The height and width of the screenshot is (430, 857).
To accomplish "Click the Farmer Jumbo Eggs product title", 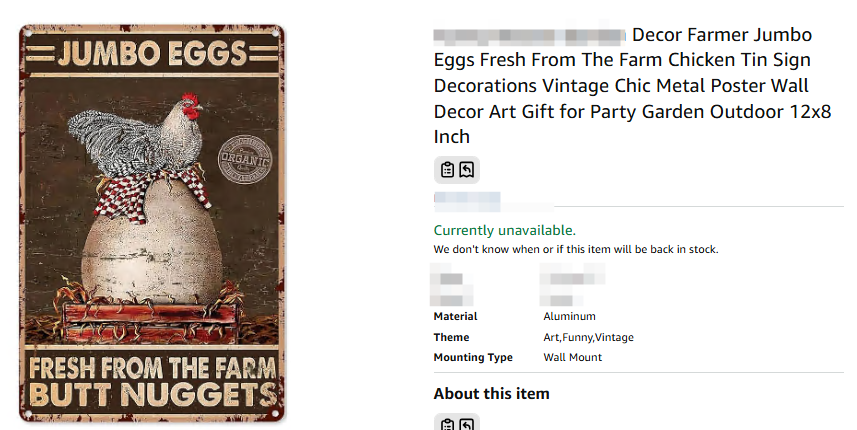I will pyautogui.click(x=632, y=86).
